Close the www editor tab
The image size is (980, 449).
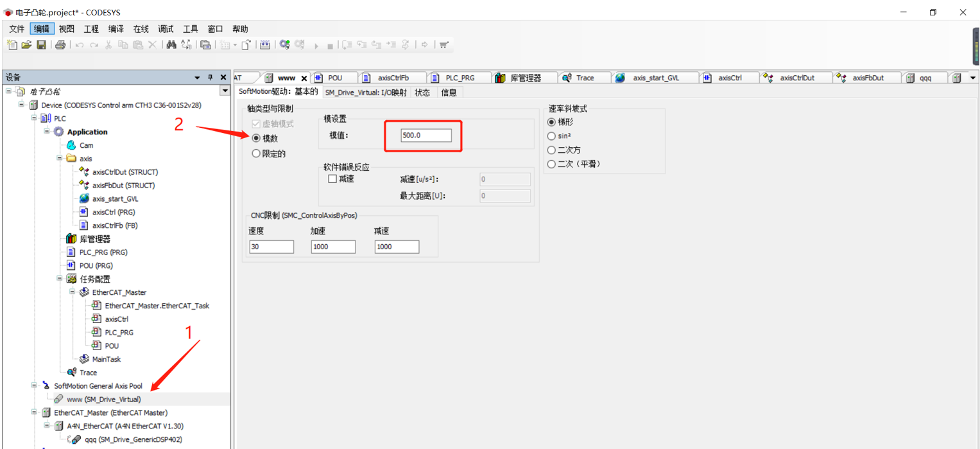304,78
